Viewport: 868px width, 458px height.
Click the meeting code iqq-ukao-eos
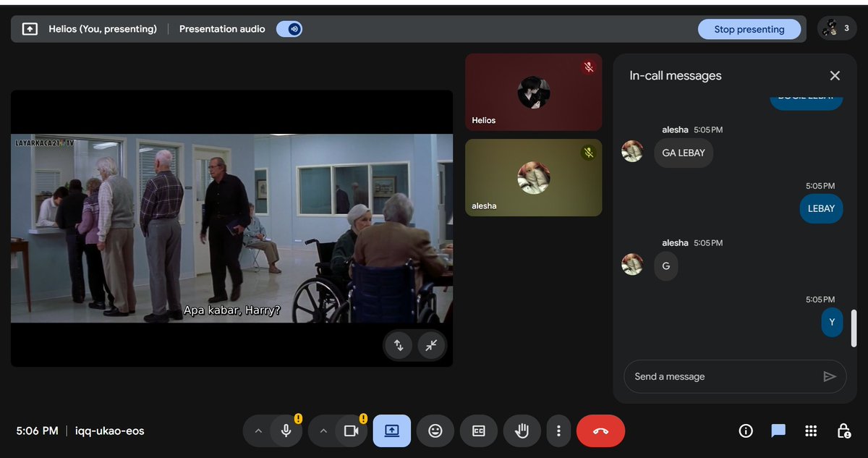(x=110, y=431)
